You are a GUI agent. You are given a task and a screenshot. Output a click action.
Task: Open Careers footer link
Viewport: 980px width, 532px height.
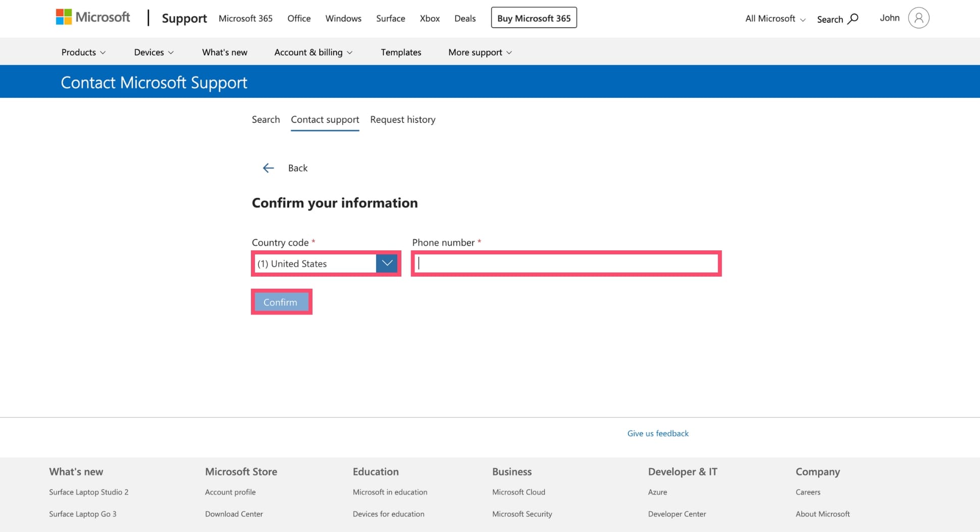click(808, 492)
